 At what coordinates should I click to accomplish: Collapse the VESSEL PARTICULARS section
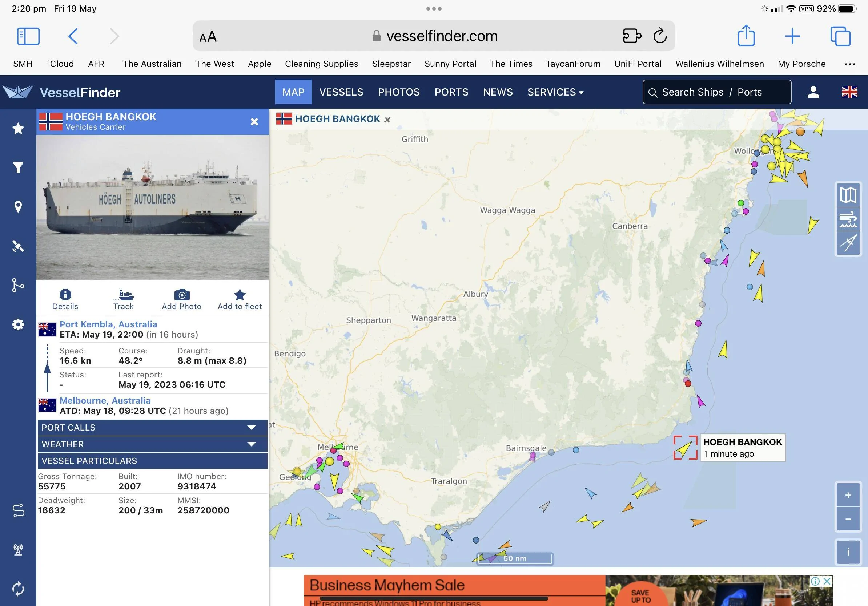[152, 461]
